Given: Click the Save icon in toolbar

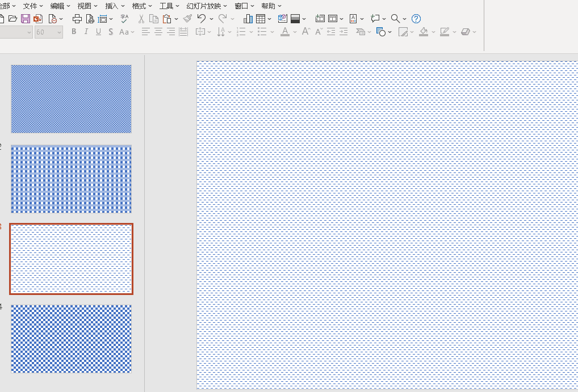Looking at the screenshot, I should click(x=26, y=19).
